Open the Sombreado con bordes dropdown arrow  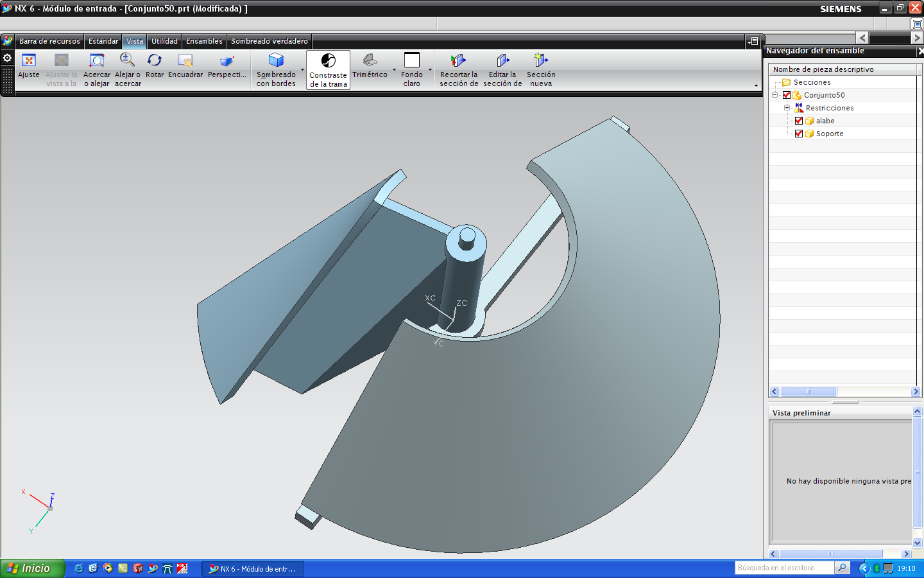pos(302,70)
